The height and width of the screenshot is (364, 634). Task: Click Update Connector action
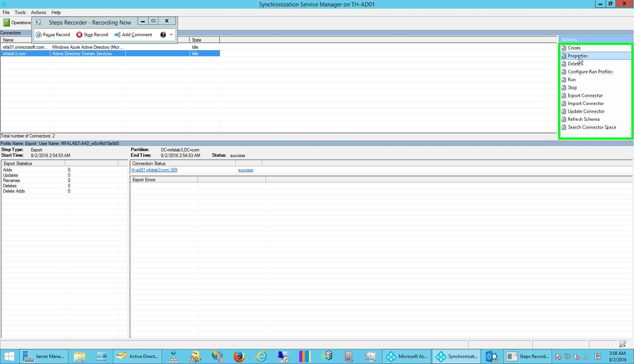(586, 111)
